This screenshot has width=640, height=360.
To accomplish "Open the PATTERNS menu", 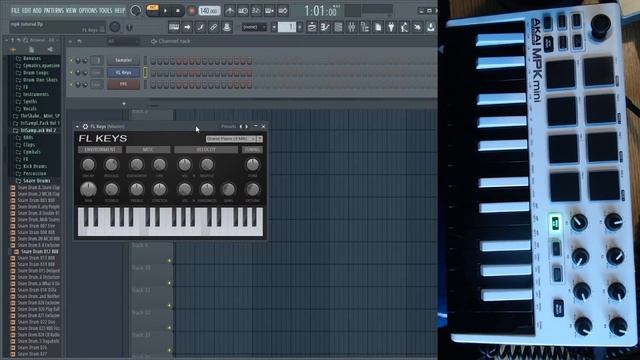I will [x=53, y=10].
